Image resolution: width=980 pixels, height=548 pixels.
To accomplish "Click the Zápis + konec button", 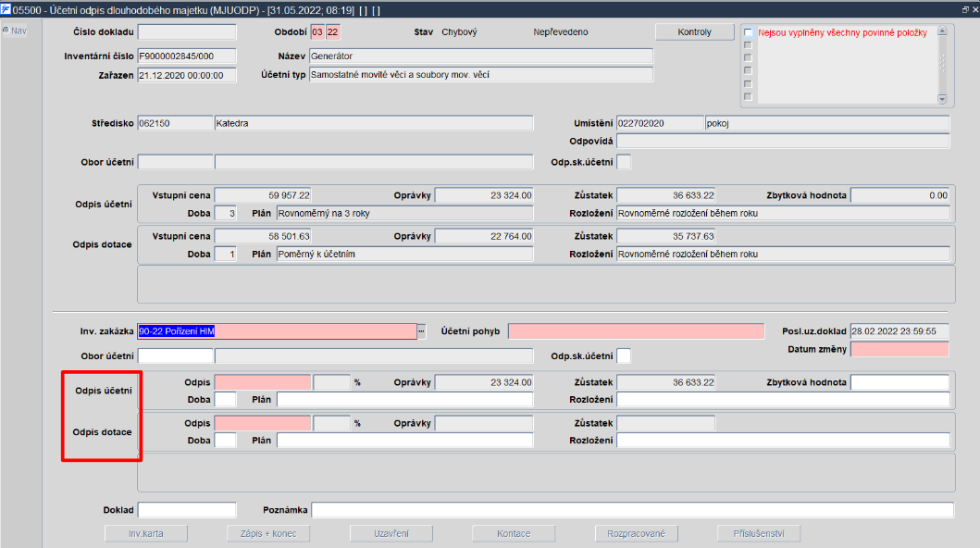I will tap(268, 533).
